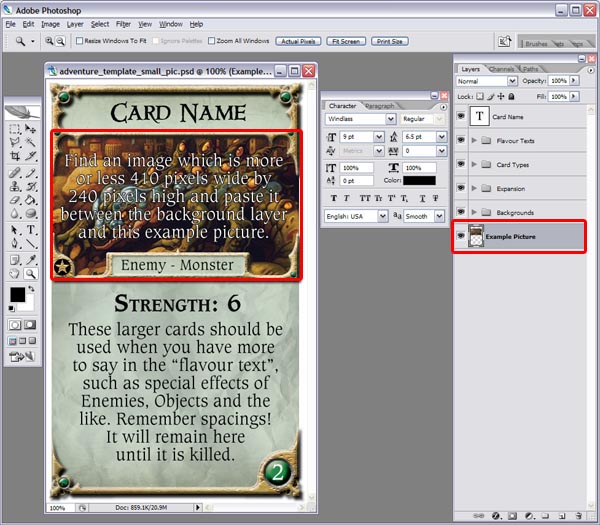This screenshot has width=600, height=525.
Task: Toggle lock transparent pixels in Layers
Action: (x=480, y=96)
